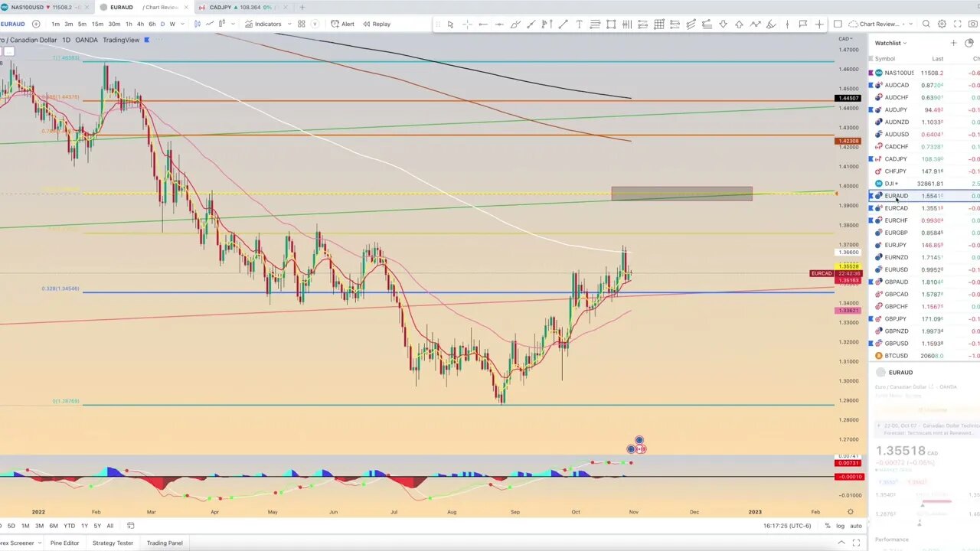Select the trend line tool

point(563,24)
